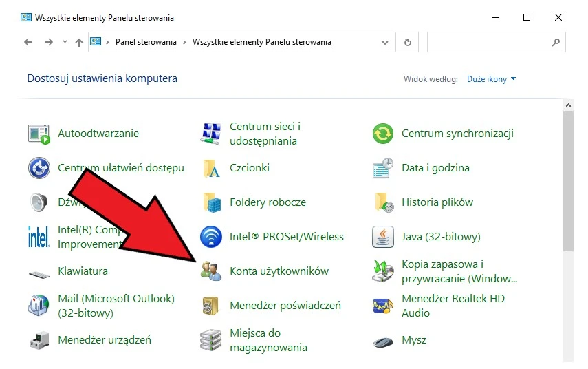Click the Intel PROSet/Wireless icon
The width and height of the screenshot is (588, 369).
210,237
